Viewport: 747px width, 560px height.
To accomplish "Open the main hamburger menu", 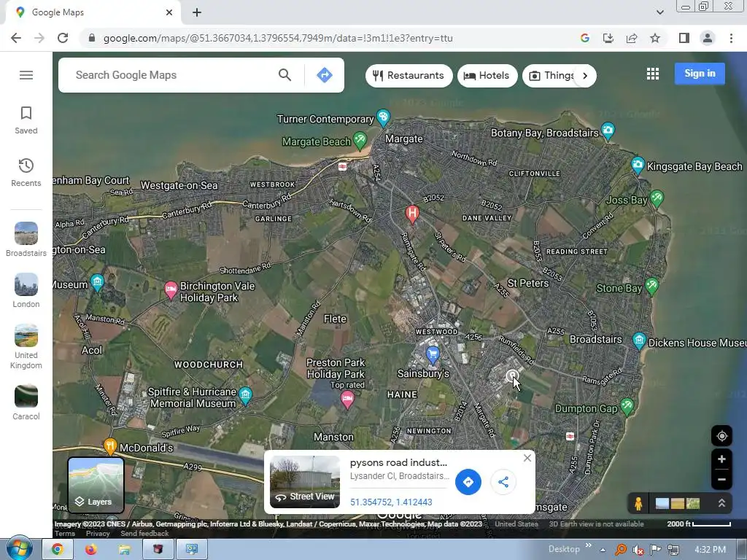I will tap(26, 75).
